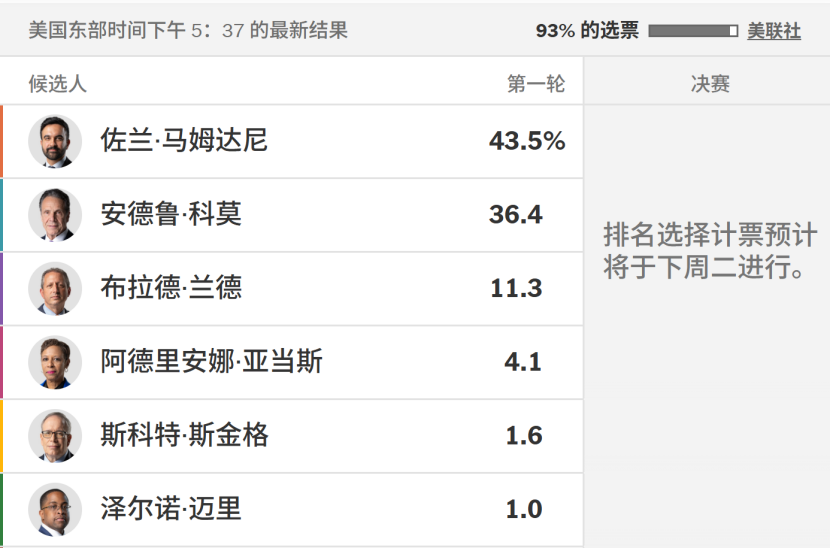Click the candidate name 斯科特·斯金格
The height and width of the screenshot is (548, 830).
[185, 435]
